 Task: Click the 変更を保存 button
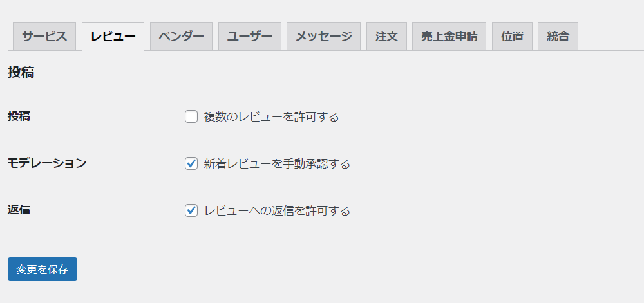click(43, 270)
